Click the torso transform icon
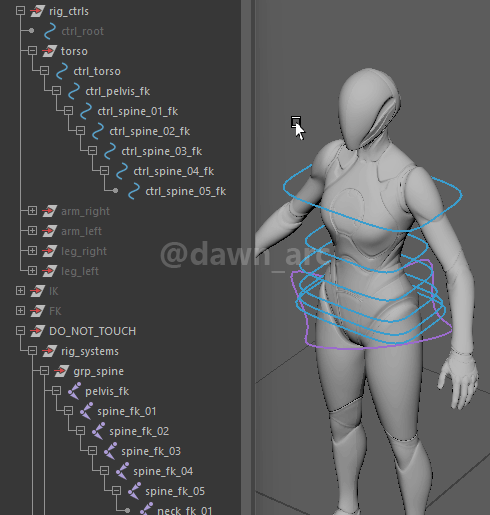Viewport: 490px width, 515px height. (x=49, y=51)
